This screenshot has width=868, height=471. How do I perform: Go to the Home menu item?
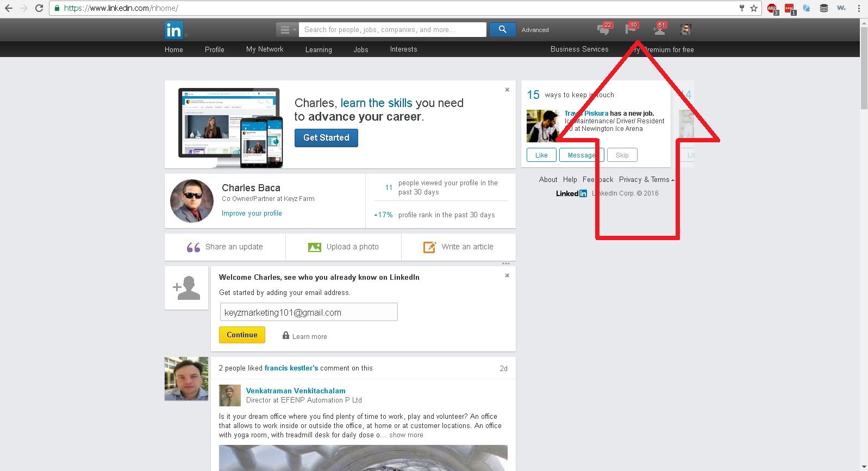click(174, 49)
